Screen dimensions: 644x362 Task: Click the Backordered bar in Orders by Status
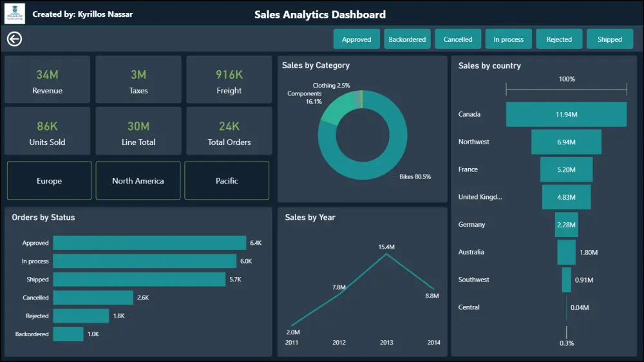click(68, 334)
